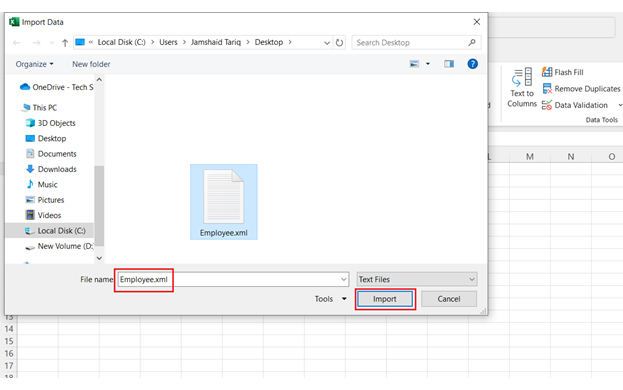
Task: Select row 15 header in Excel
Action: pyautogui.click(x=9, y=341)
